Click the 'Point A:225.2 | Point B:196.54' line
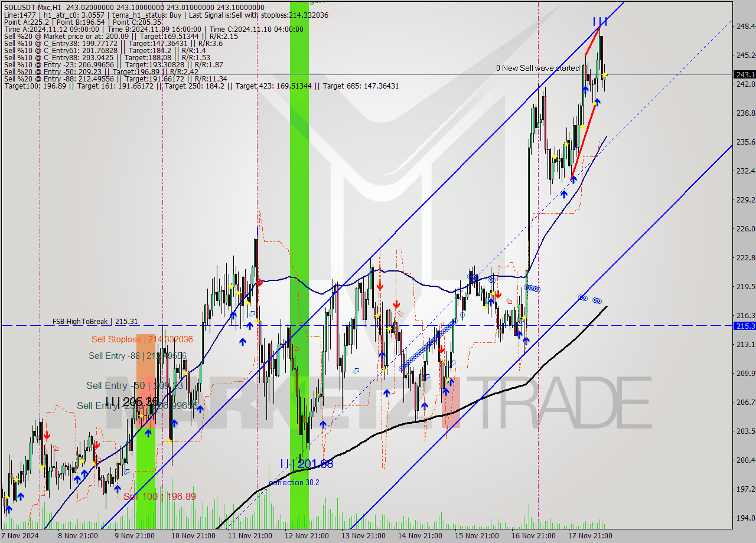 pos(83,22)
